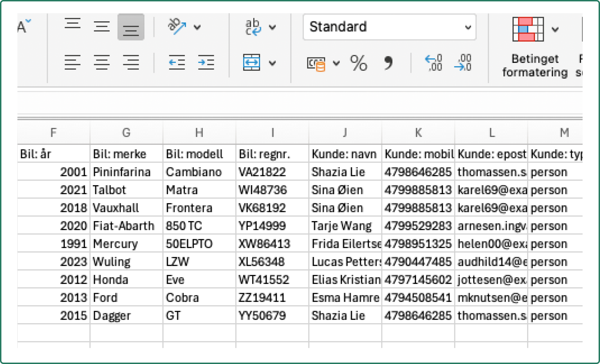This screenshot has height=364, width=600.
Task: Align text right
Action: point(131,62)
